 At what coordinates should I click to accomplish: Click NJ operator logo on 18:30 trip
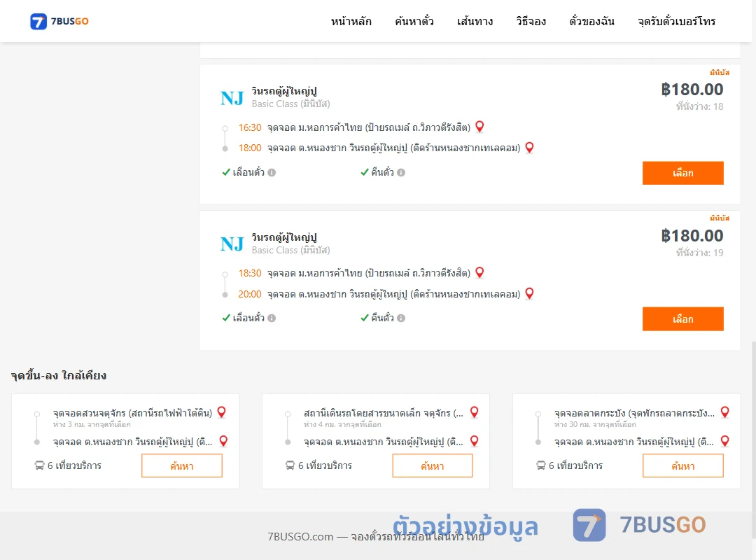(232, 244)
